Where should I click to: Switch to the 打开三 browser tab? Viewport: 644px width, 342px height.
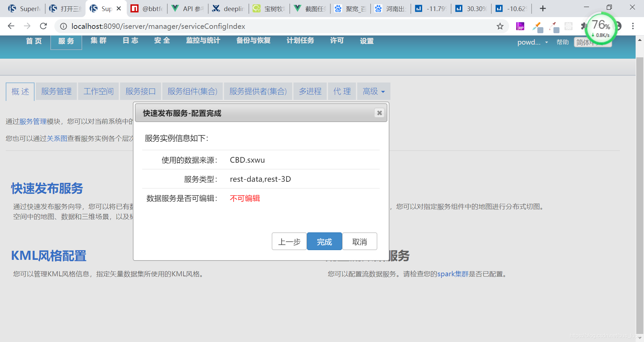(65, 9)
